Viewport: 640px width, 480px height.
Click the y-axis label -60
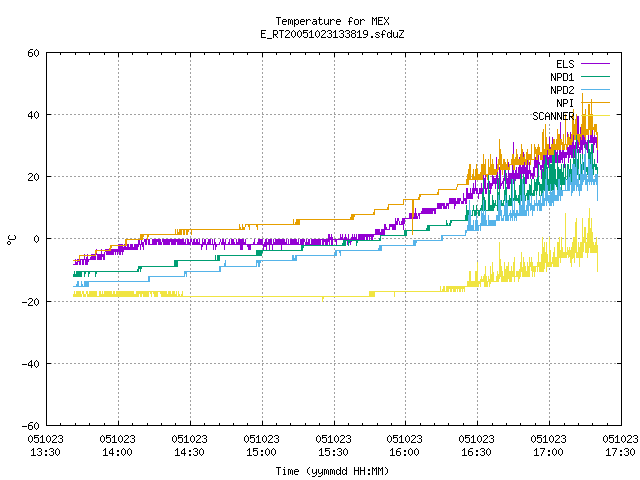[x=31, y=427]
